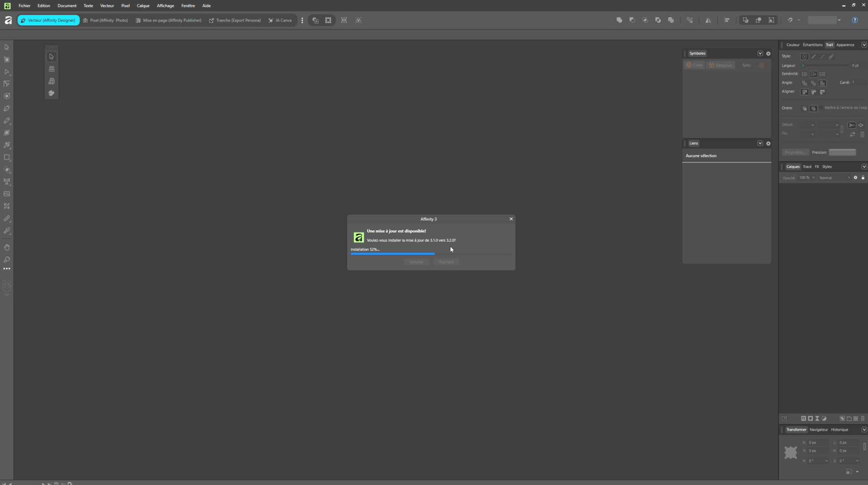Adjust the Largeur stroke width slider
Image resolution: width=868 pixels, height=485 pixels.
(825, 66)
